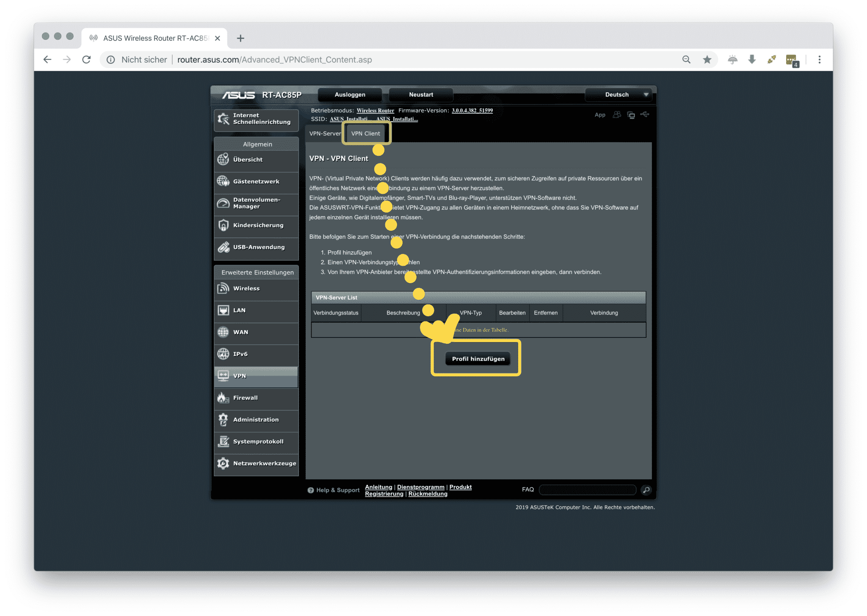867x616 pixels.
Task: Click the connected clients icon near App
Action: [617, 115]
